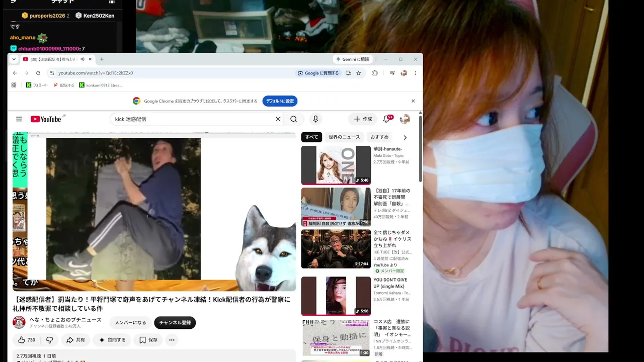Open Chrome's three-dot menu

click(415, 73)
